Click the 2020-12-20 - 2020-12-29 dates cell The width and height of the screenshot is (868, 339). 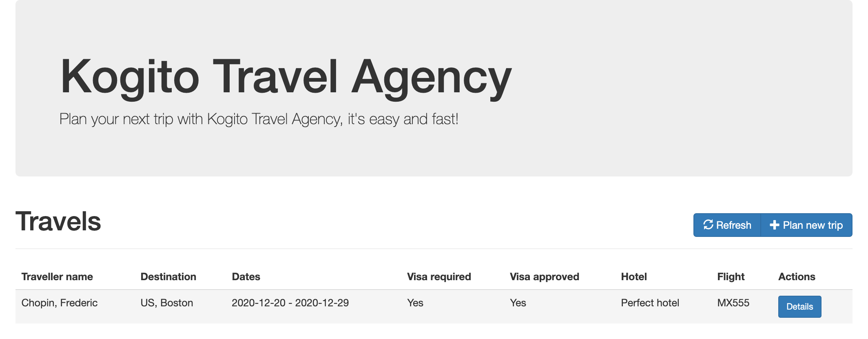pyautogui.click(x=290, y=303)
